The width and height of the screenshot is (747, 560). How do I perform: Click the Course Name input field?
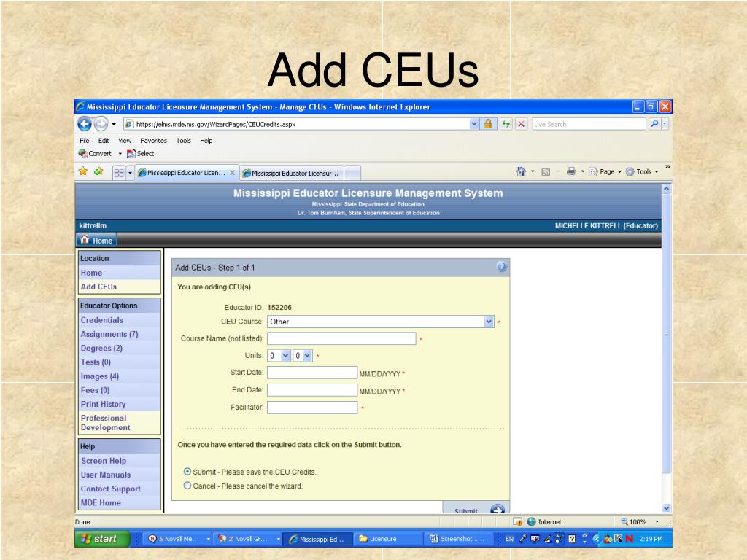[341, 338]
